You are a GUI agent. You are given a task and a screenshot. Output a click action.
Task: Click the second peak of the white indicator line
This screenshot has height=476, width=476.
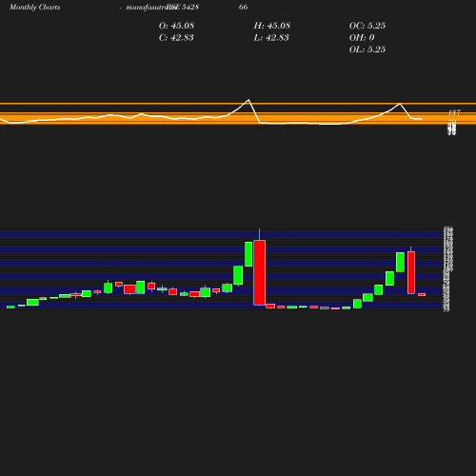click(x=400, y=104)
